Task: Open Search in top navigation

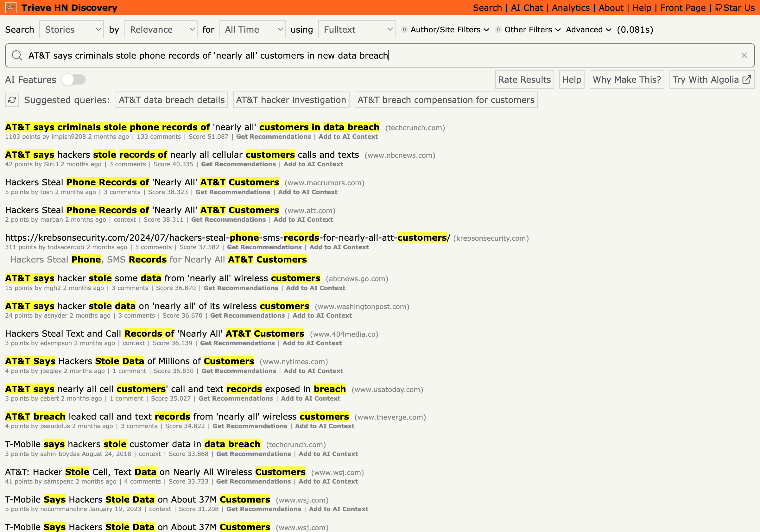Action: (x=487, y=8)
